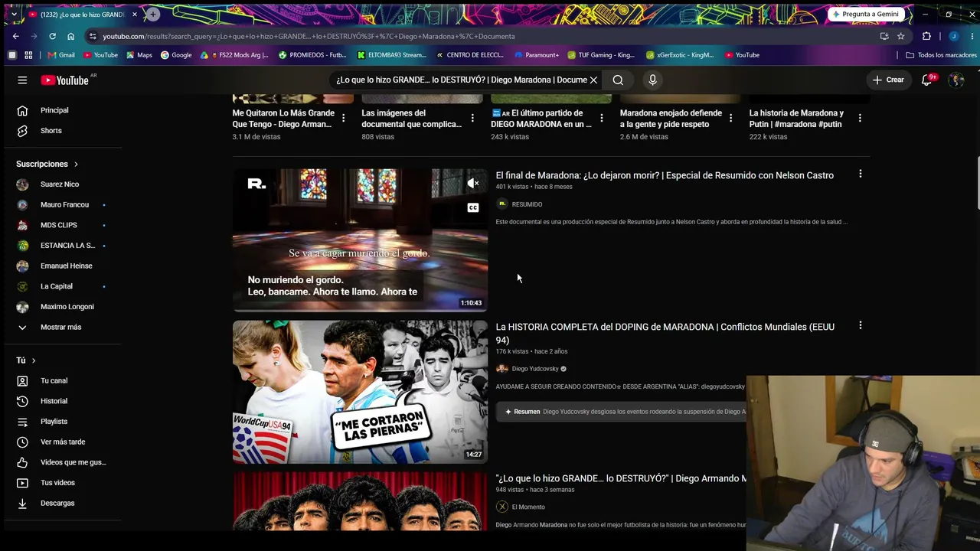980x551 pixels.
Task: Open the Maximo Longoni channel avatar
Action: coord(22,307)
